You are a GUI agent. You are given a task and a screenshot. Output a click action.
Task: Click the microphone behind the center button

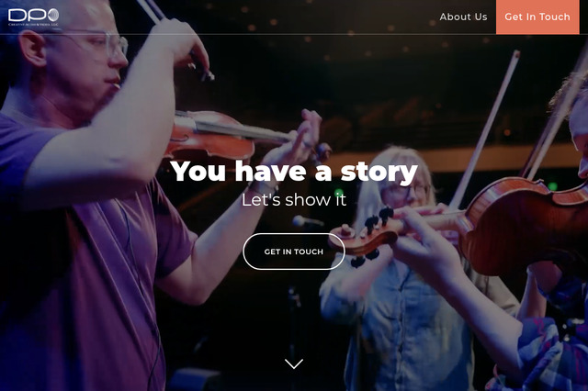click(307, 222)
